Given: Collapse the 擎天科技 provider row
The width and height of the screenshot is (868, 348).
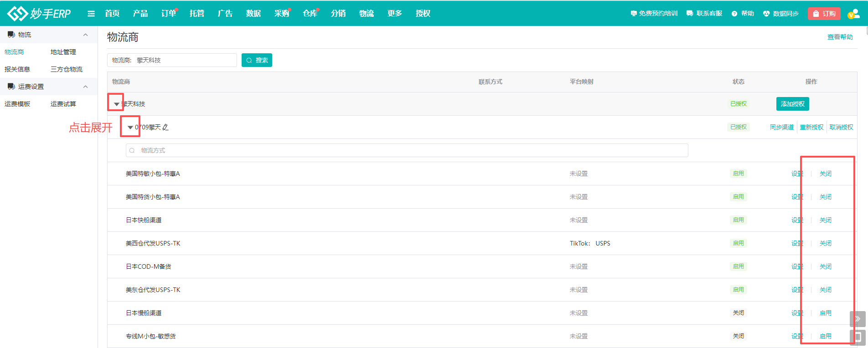Looking at the screenshot, I should [x=117, y=104].
